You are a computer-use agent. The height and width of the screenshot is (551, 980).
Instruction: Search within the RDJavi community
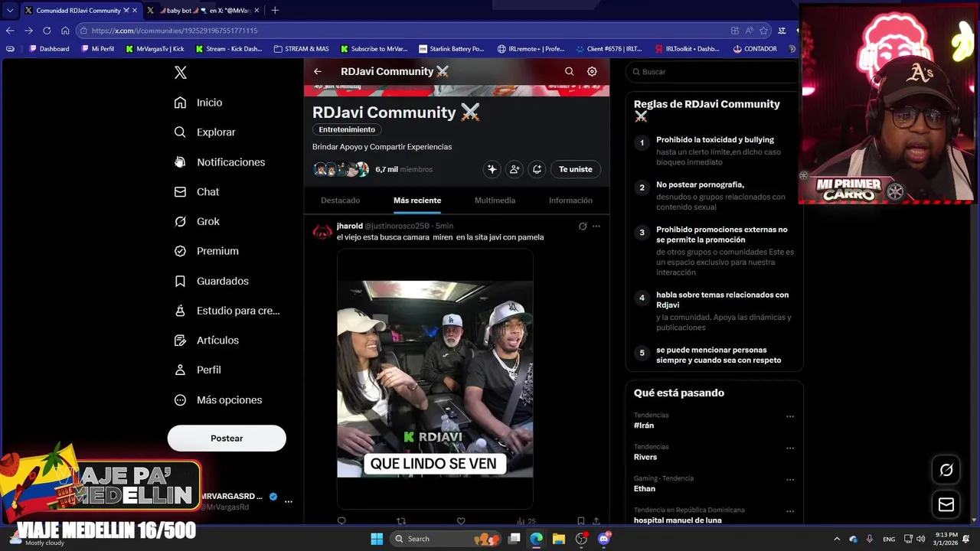click(x=569, y=71)
